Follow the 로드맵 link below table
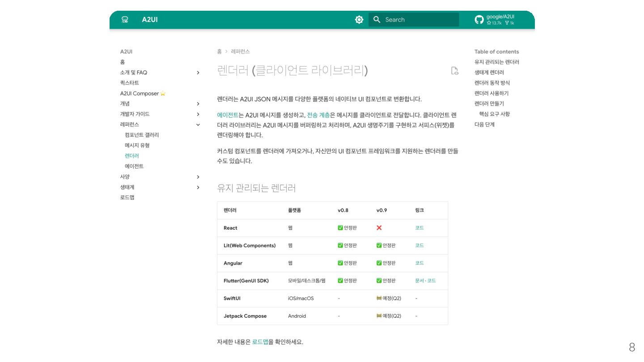The width and height of the screenshot is (644, 362). click(260, 342)
